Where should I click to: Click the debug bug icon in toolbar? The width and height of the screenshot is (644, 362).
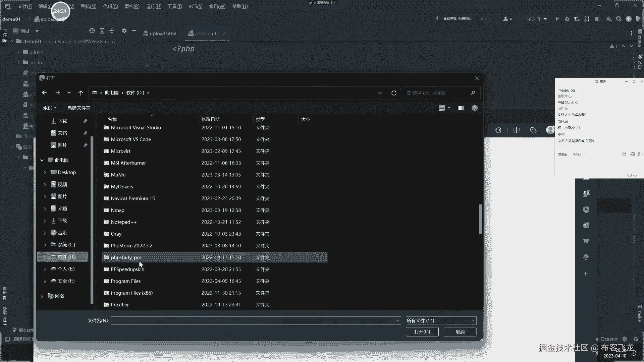pos(567,19)
